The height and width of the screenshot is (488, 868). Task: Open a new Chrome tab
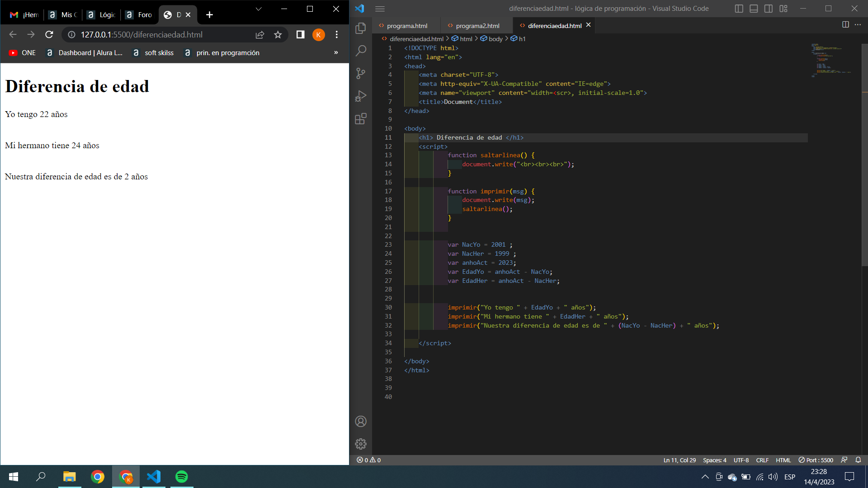tap(209, 15)
